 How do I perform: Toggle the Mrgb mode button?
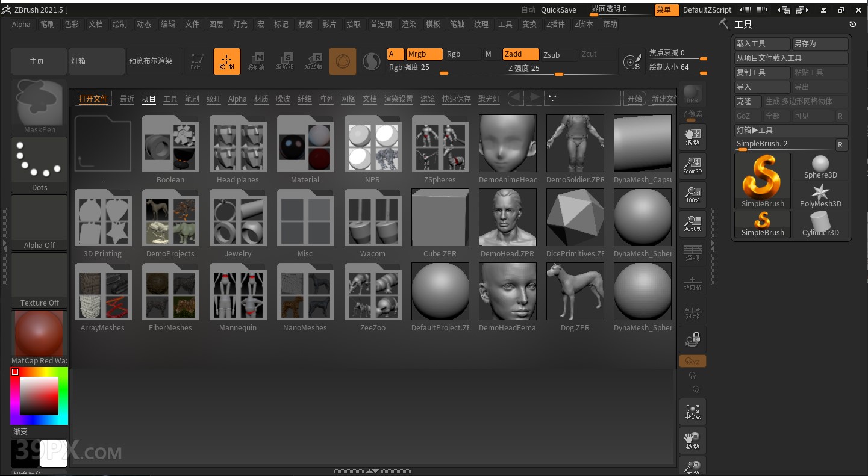click(424, 54)
